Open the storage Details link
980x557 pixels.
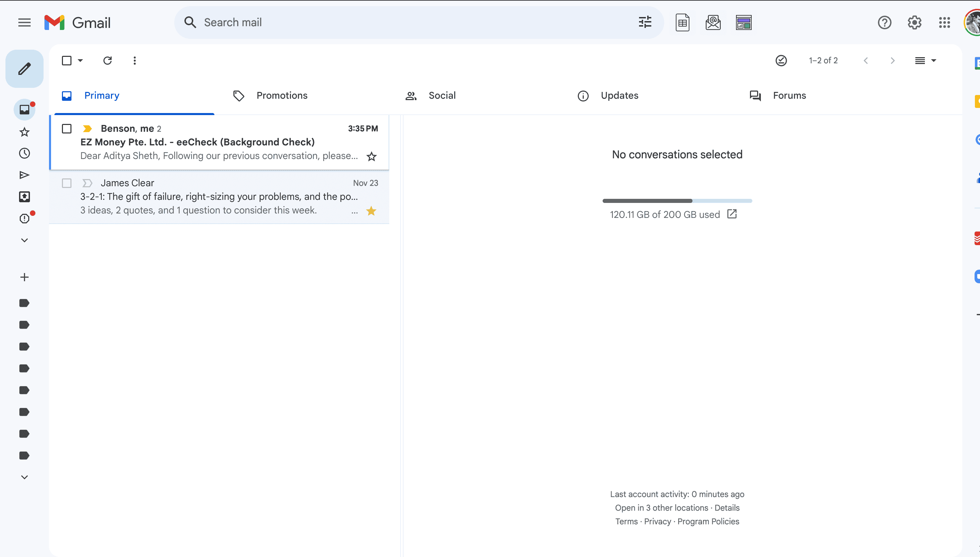(x=726, y=508)
